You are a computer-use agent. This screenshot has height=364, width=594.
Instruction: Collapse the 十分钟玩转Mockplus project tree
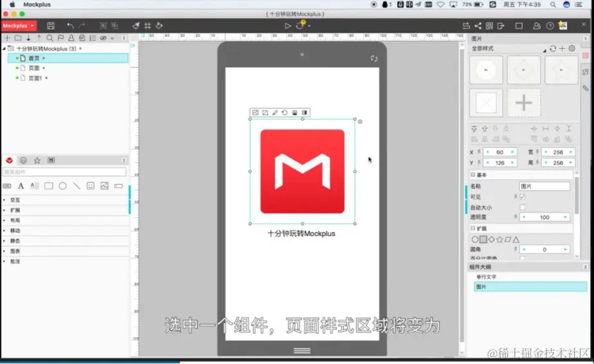point(4,48)
